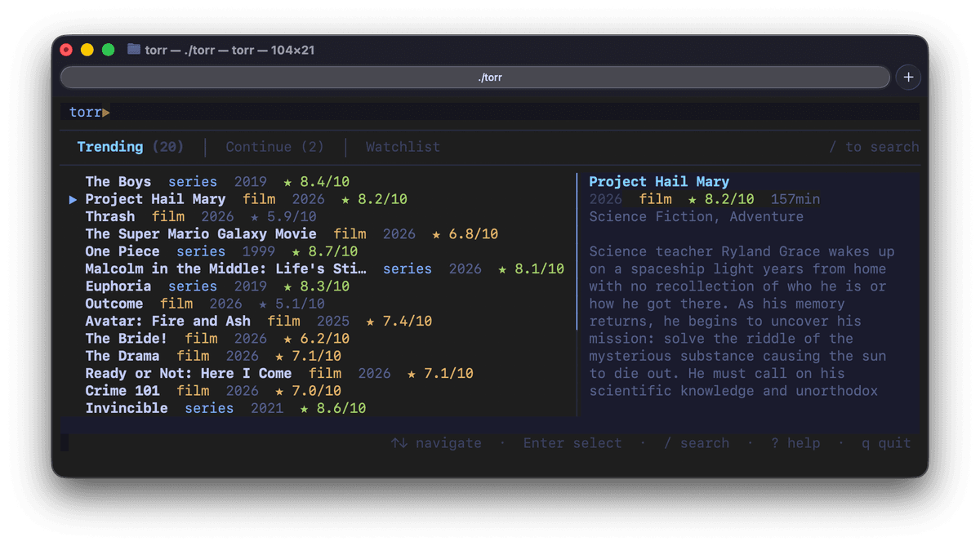
Task: Click the folder icon in the title bar
Action: click(134, 50)
